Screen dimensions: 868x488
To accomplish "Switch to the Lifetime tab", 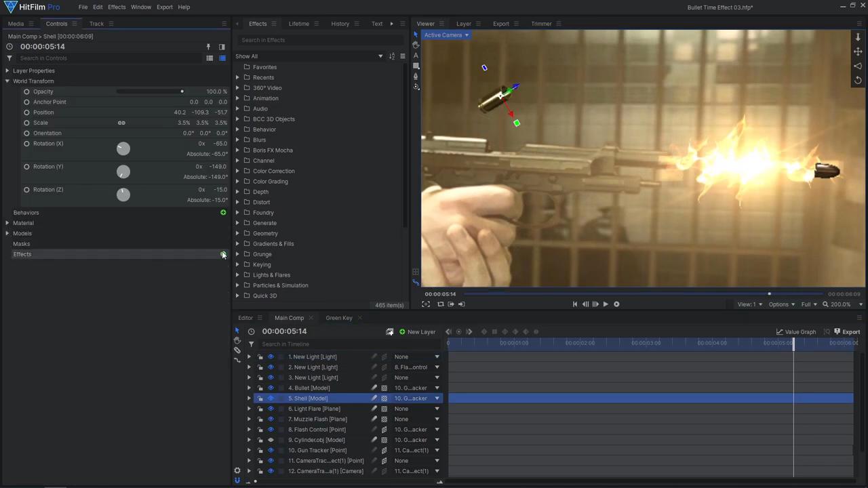I will point(298,24).
